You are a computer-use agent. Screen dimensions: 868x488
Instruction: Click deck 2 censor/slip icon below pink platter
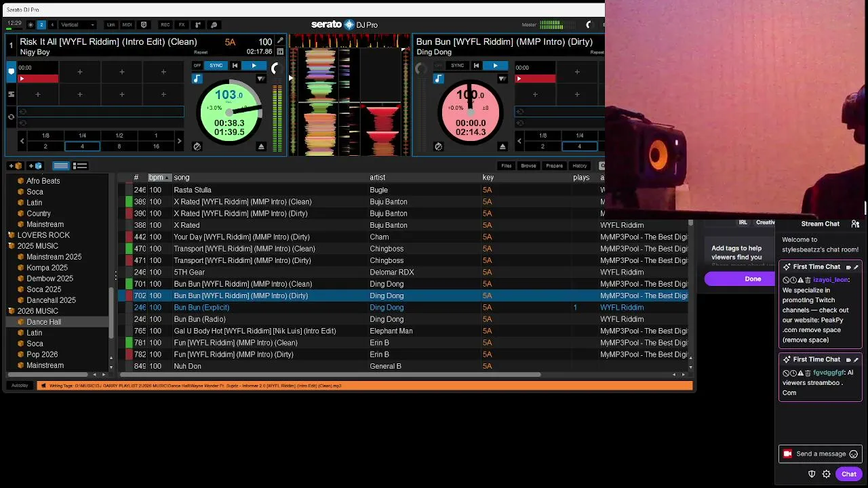pos(439,146)
